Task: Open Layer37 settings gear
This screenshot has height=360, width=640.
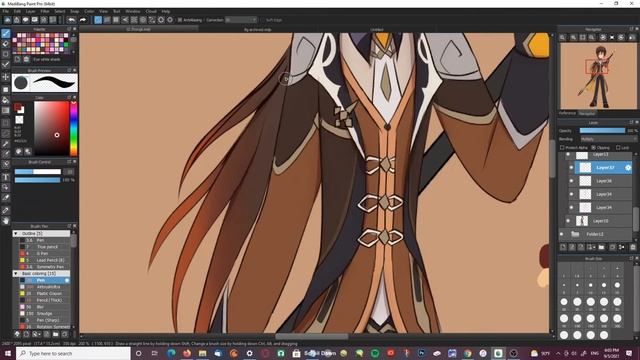Action: (628, 168)
